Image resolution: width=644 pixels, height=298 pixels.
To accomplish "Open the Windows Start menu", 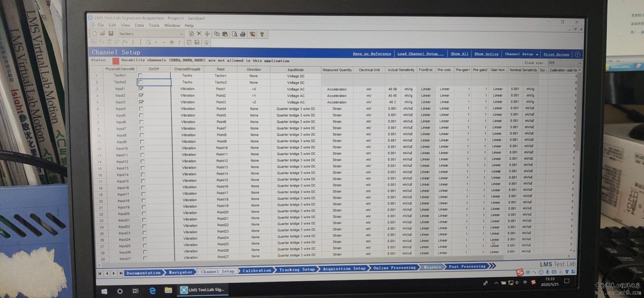I will [104, 291].
